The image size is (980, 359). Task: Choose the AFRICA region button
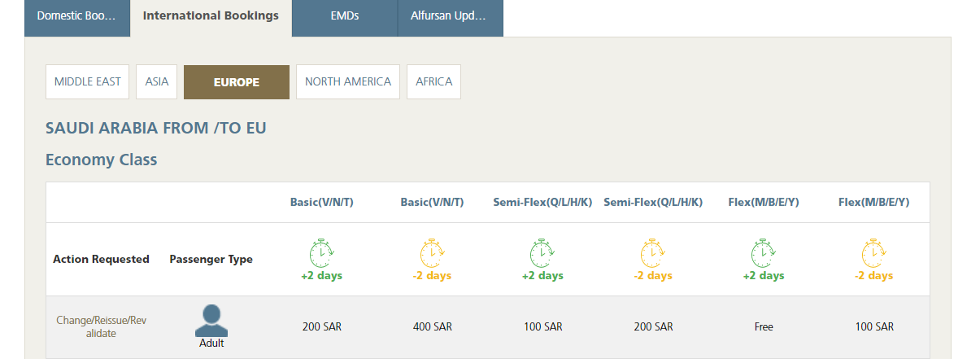coord(433,82)
